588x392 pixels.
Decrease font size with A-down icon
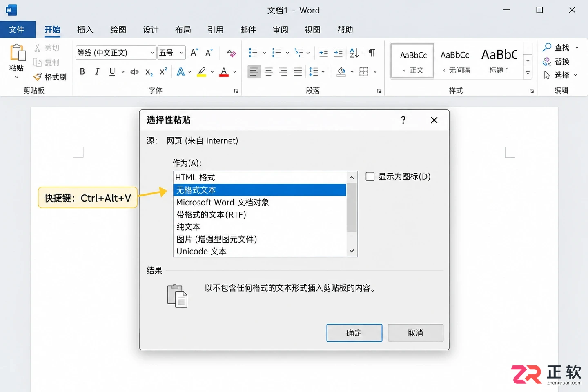[x=209, y=53]
